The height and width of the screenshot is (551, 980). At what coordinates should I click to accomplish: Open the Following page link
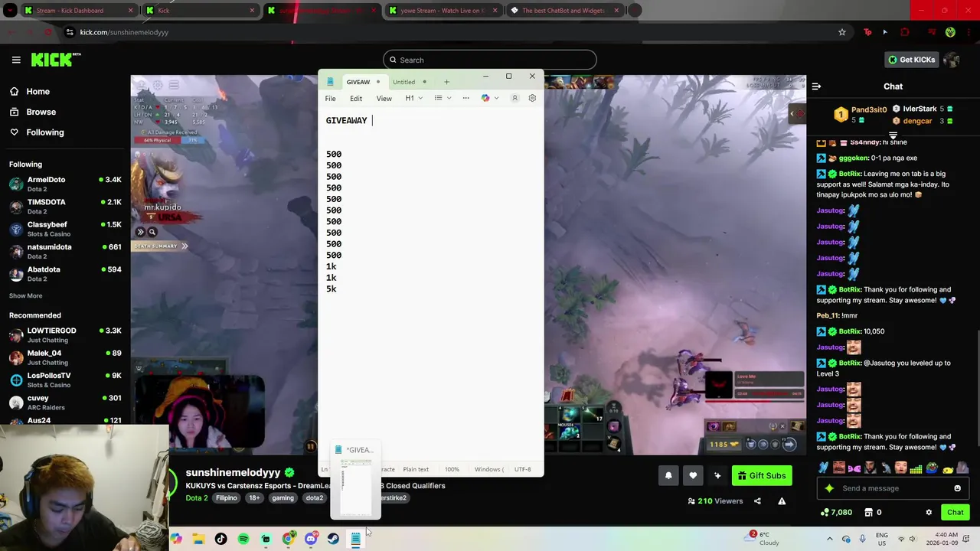click(x=45, y=132)
